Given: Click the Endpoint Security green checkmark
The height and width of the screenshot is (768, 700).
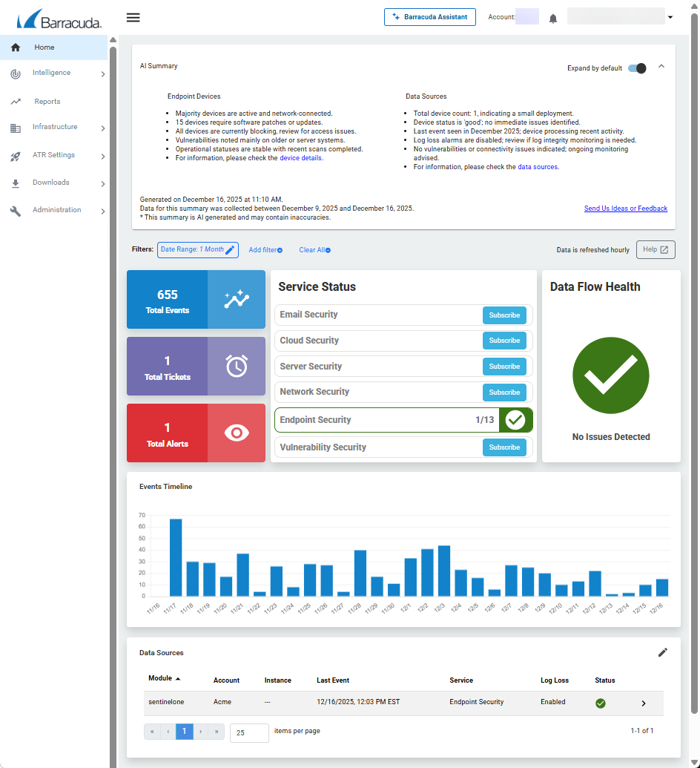Looking at the screenshot, I should click(515, 420).
